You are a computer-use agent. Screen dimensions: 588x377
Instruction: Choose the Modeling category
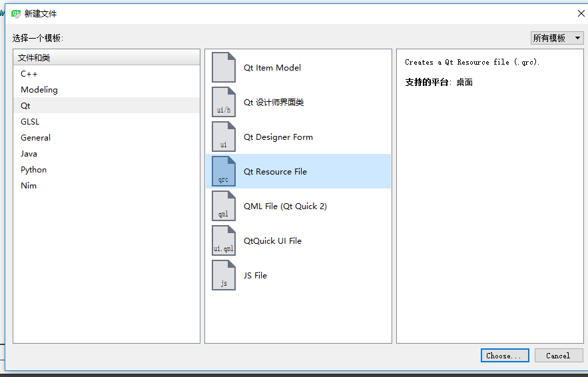107,90
